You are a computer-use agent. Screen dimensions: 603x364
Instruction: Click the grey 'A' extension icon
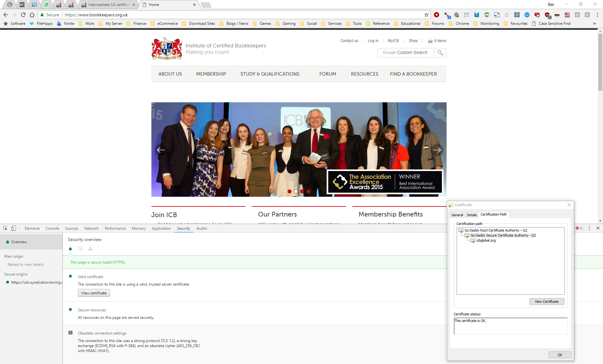(x=587, y=15)
